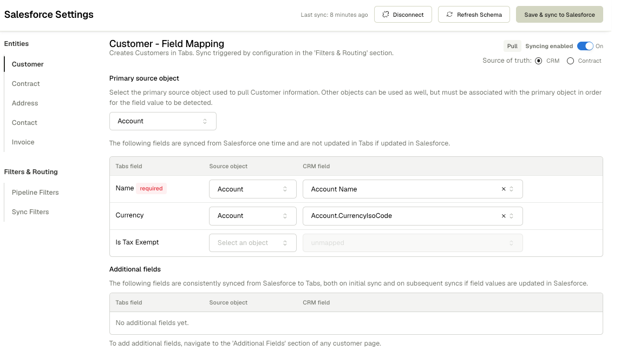Toggle the Syncing enabled switch
The width and height of the screenshot is (627, 364).
point(585,46)
